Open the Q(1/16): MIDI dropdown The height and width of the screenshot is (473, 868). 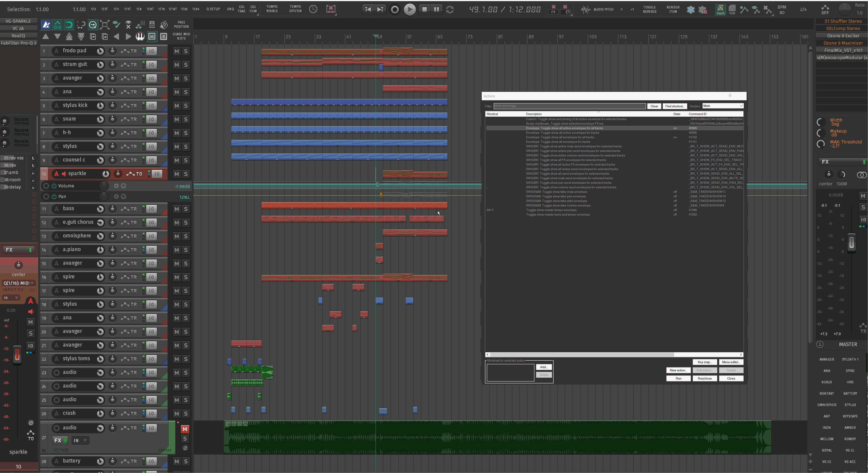[x=19, y=283]
